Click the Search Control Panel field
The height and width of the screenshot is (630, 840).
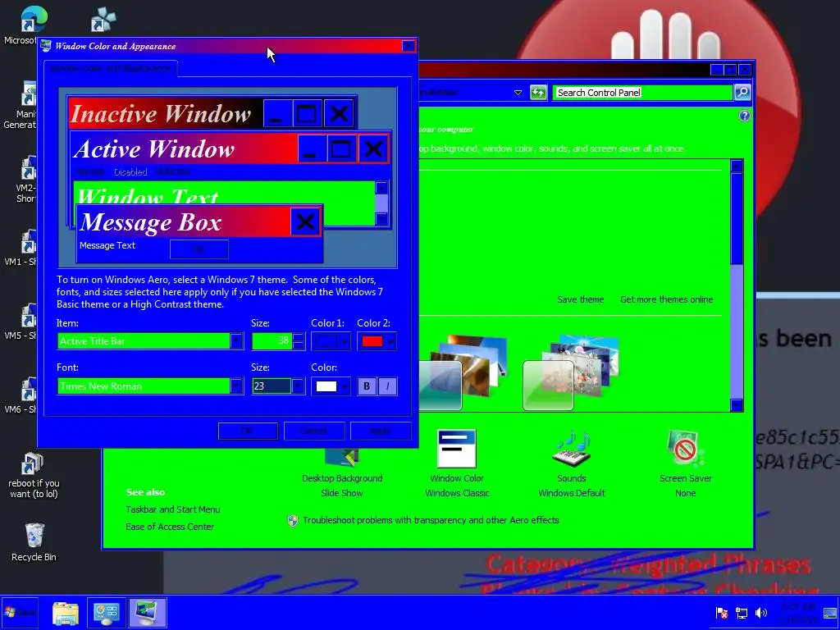[x=642, y=93]
